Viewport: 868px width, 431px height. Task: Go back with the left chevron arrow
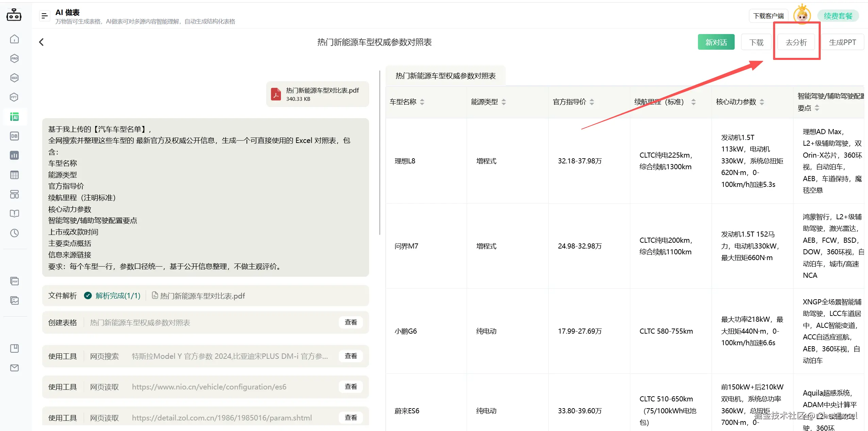click(x=41, y=42)
